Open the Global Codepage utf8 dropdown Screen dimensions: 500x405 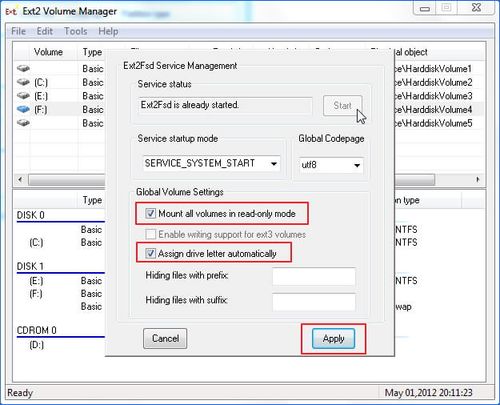click(x=331, y=165)
